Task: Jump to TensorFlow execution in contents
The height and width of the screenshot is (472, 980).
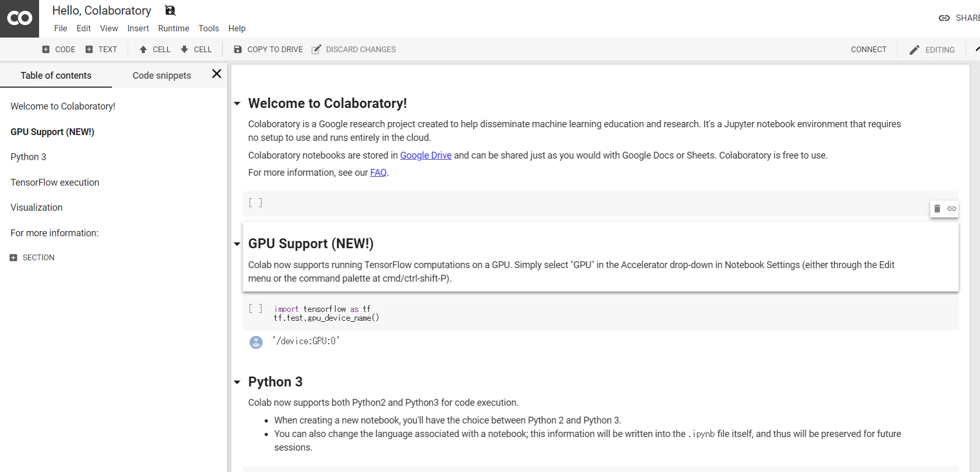Action: pos(55,183)
